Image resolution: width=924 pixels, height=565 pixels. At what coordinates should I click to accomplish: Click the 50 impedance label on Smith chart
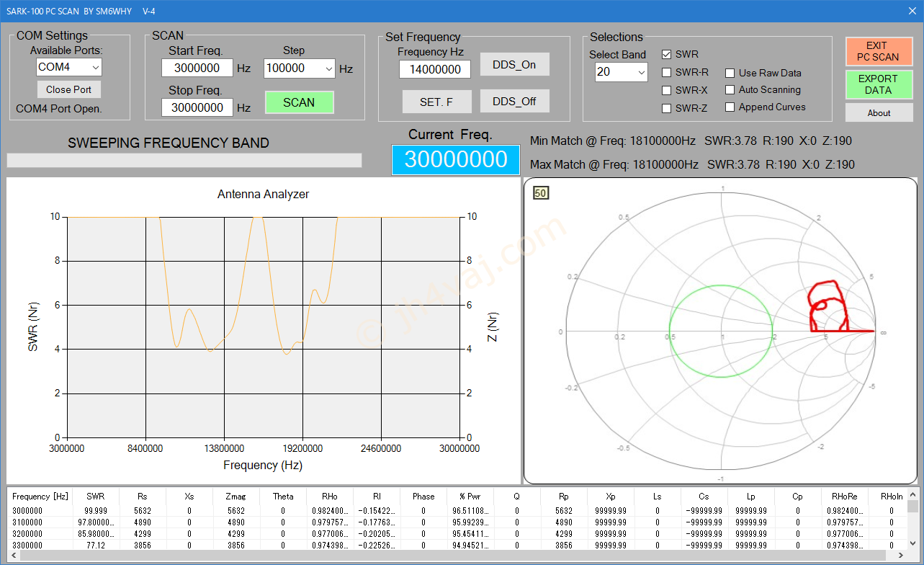point(541,193)
